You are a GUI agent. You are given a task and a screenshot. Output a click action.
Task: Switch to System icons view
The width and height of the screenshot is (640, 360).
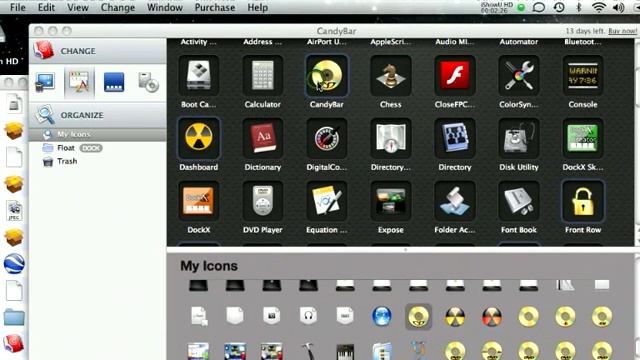pyautogui.click(x=45, y=82)
